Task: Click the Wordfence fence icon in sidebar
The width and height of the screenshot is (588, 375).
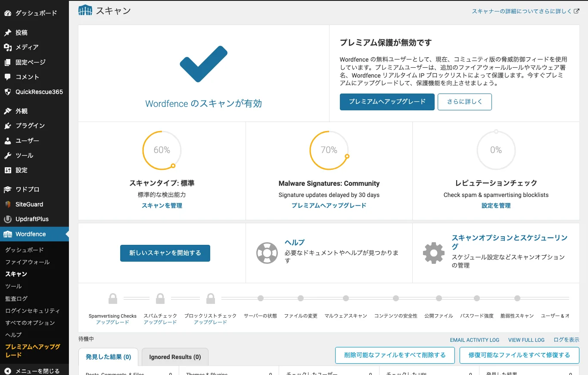Action: click(x=7, y=234)
